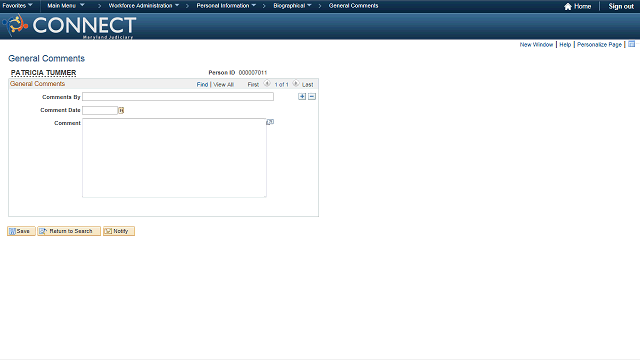The image size is (640, 360).
Task: Click the Last navigation link
Action: [x=307, y=84]
